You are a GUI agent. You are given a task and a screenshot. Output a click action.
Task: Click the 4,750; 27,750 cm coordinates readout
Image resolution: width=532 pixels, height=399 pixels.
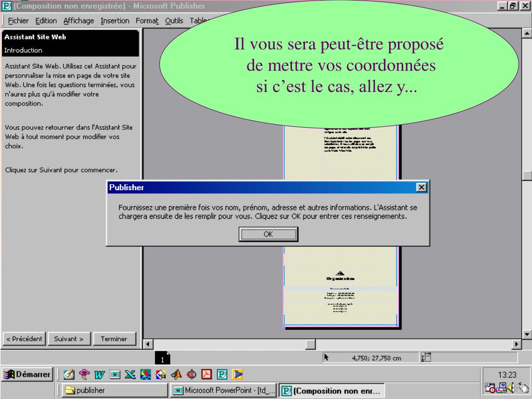376,358
